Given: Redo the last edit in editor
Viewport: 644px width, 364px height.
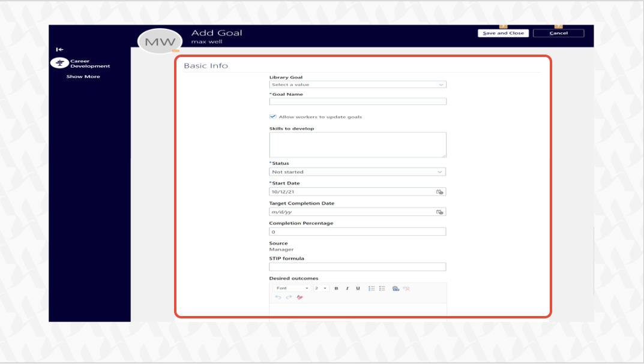Looking at the screenshot, I should click(x=289, y=297).
